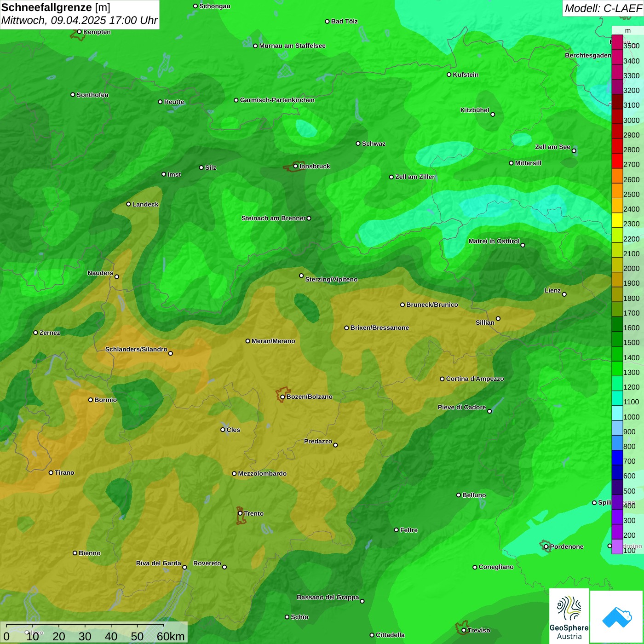Screen dimensions: 644x644
Task: Click the 'Berchtesgaden' label
Action: point(588,55)
